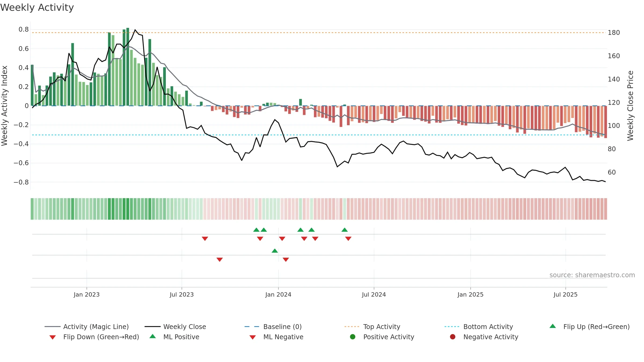The width and height of the screenshot is (644, 362).
Task: Click the red ML Negative legend triangle
Action: pos(253,337)
